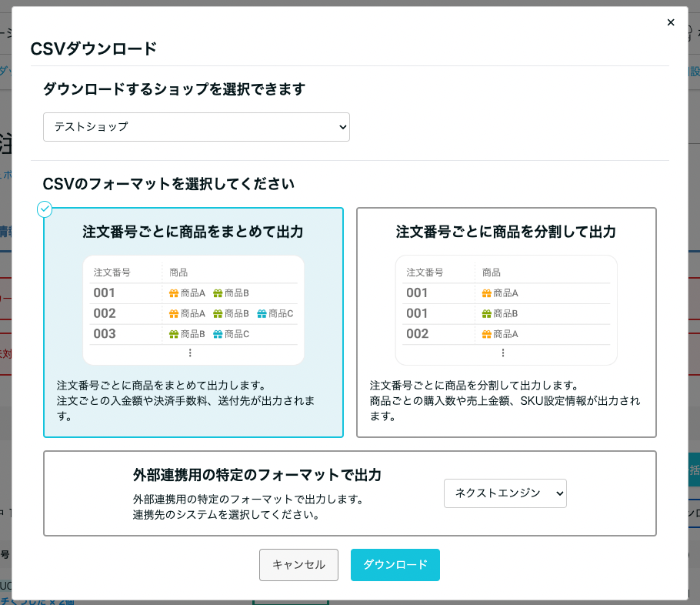Click vertical ellipsis in right preview table
700x605 pixels.
tap(503, 353)
